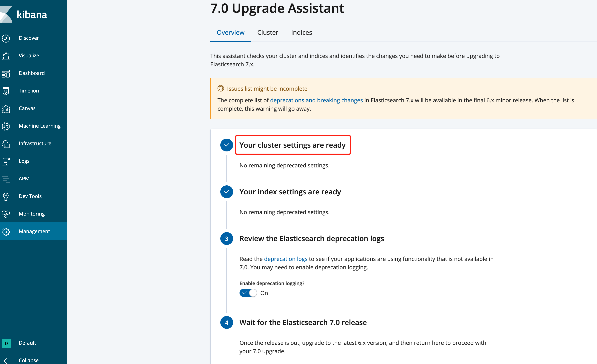Go to Machine Learning sidebar label

40,126
